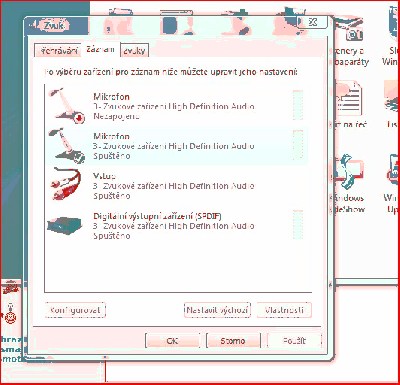The height and width of the screenshot is (385, 400).
Task: Click the running Mikrofon device icon (Spuštěno)
Action: point(67,146)
